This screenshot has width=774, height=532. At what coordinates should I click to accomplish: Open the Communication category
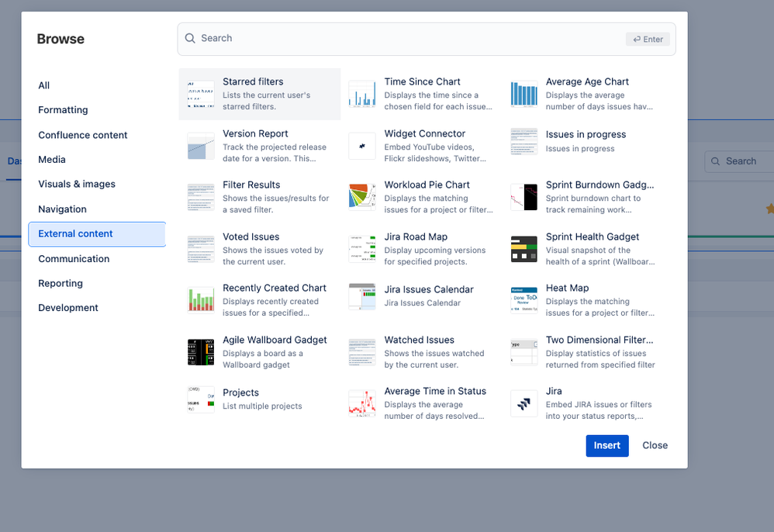tap(74, 259)
